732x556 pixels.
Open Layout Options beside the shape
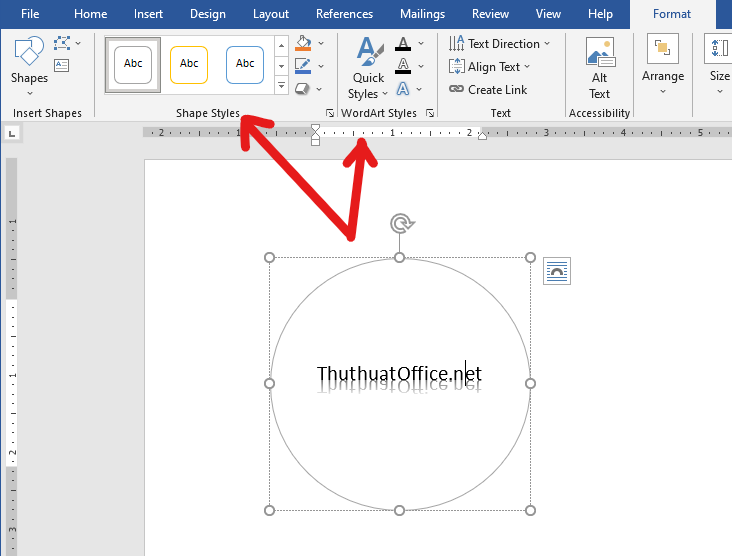(557, 271)
